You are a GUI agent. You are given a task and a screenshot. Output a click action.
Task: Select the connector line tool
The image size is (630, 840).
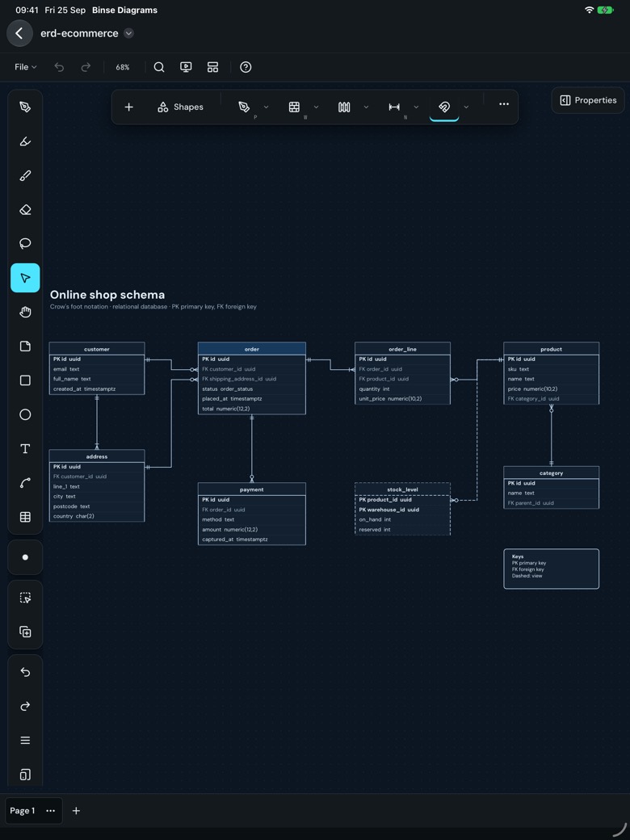[x=25, y=483]
